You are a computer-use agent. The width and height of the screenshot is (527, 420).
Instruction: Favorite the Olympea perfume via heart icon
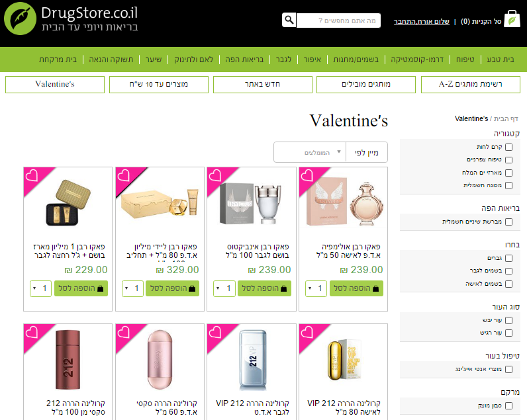[x=307, y=175]
